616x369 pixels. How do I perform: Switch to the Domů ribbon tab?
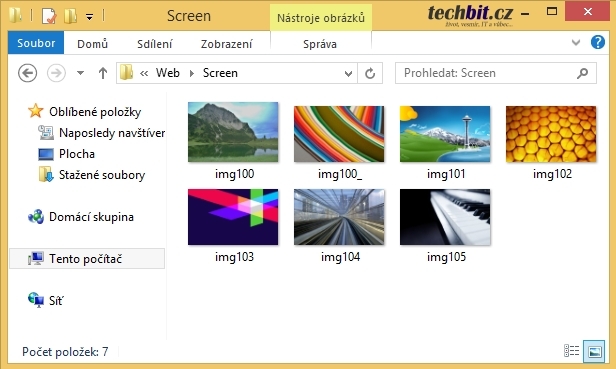coord(92,44)
